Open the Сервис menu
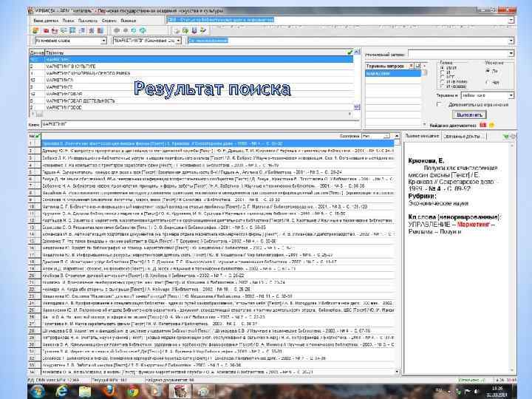The image size is (532, 399). [109, 21]
